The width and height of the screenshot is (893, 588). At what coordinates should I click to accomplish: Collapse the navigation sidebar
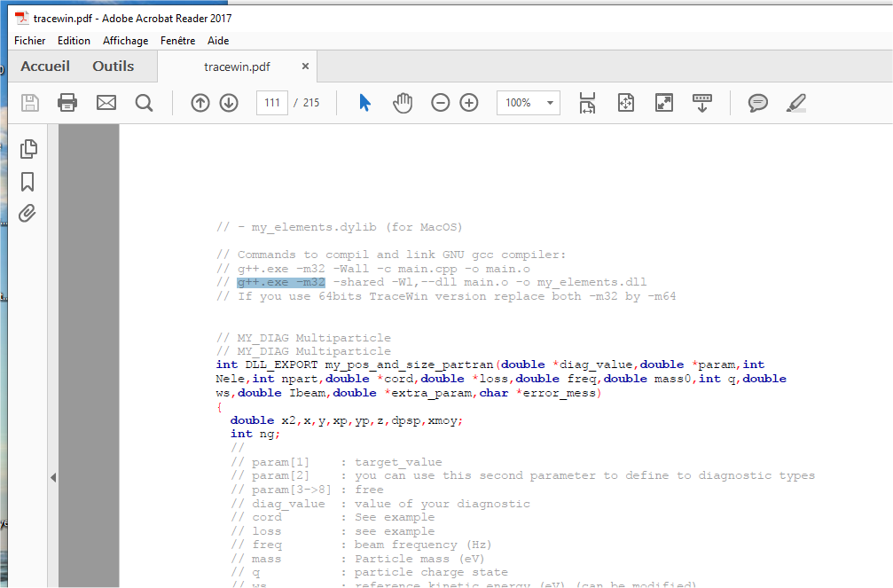[x=53, y=477]
